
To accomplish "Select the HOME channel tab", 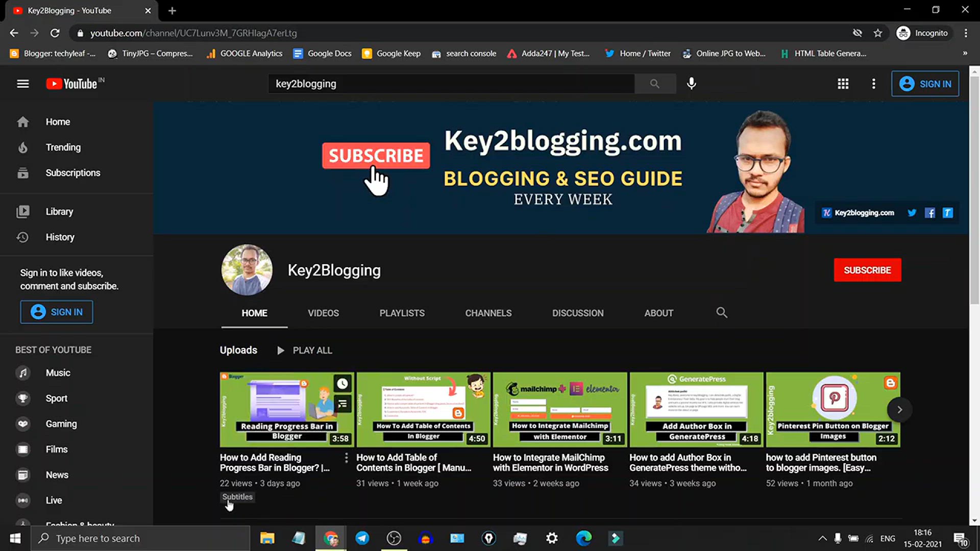I will pyautogui.click(x=254, y=313).
